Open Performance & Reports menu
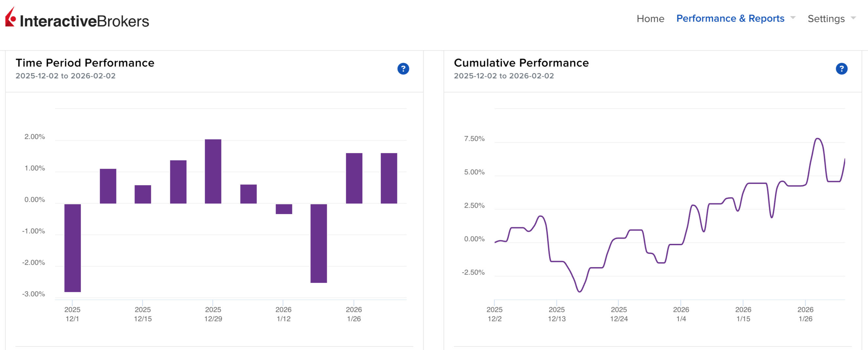This screenshot has width=868, height=350. [730, 18]
